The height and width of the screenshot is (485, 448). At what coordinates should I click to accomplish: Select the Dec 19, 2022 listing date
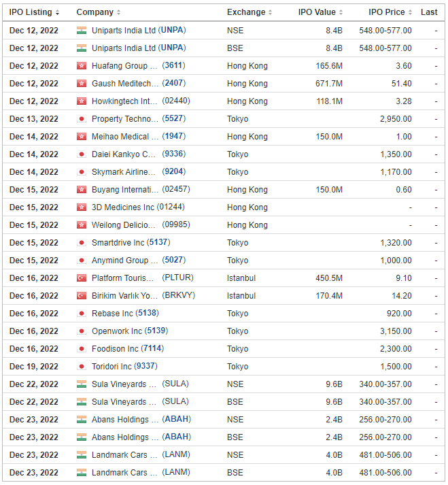point(34,367)
